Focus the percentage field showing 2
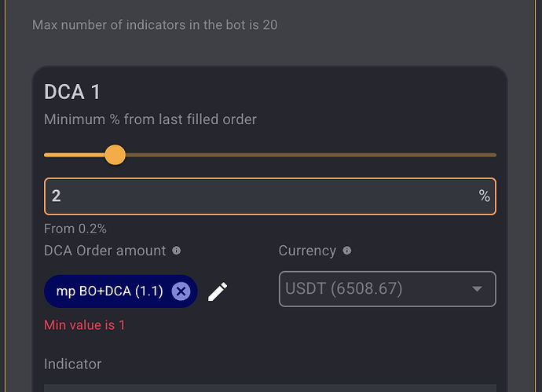The width and height of the screenshot is (542, 392). point(270,196)
